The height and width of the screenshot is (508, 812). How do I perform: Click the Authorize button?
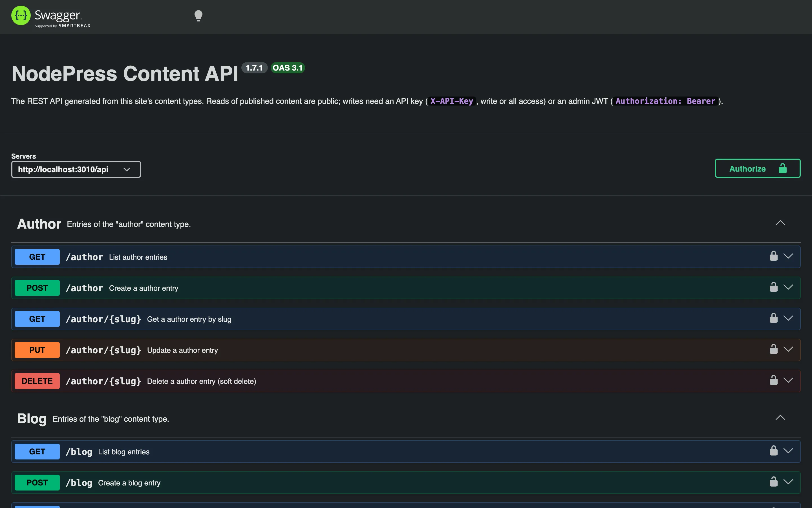point(758,168)
